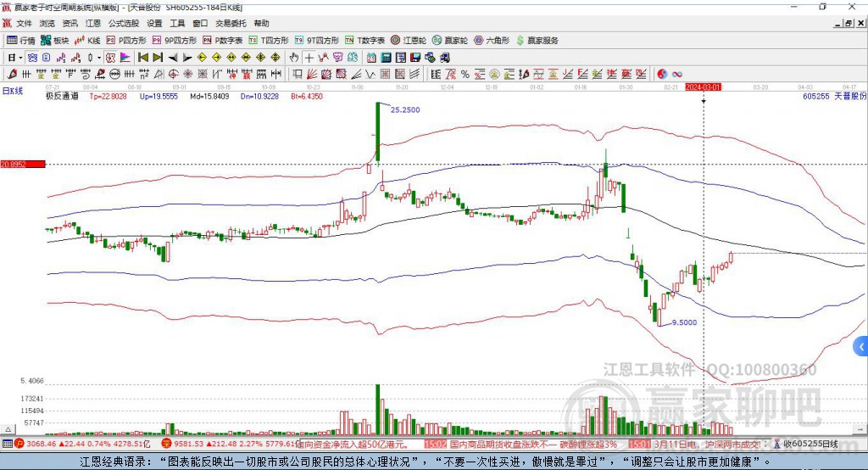This screenshot has width=868, height=470.
Task: Step left with the black left arrow
Action: (x=173, y=58)
